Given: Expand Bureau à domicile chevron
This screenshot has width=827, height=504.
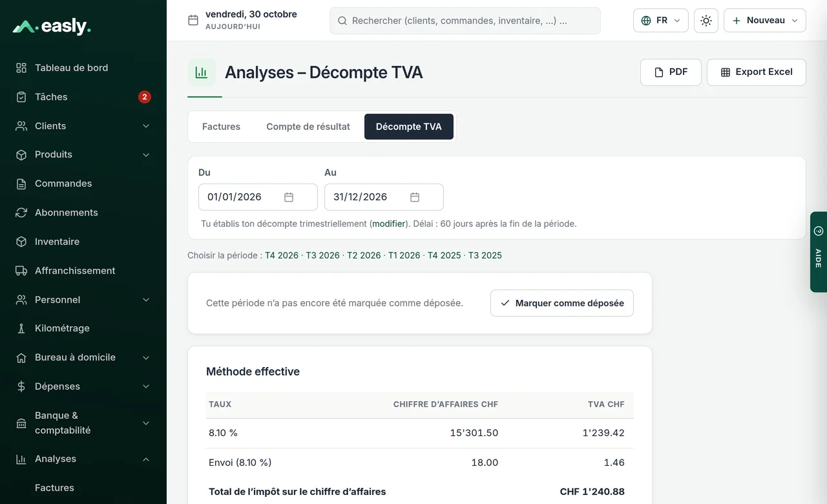Looking at the screenshot, I should pos(146,357).
